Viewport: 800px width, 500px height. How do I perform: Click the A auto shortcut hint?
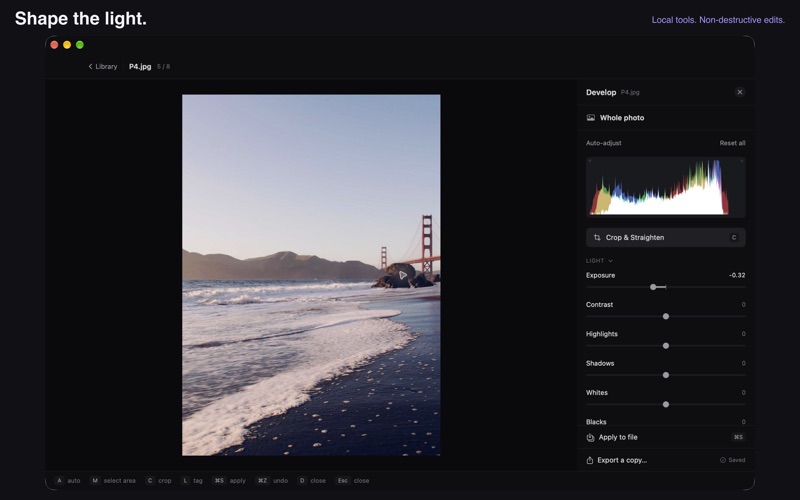68,481
